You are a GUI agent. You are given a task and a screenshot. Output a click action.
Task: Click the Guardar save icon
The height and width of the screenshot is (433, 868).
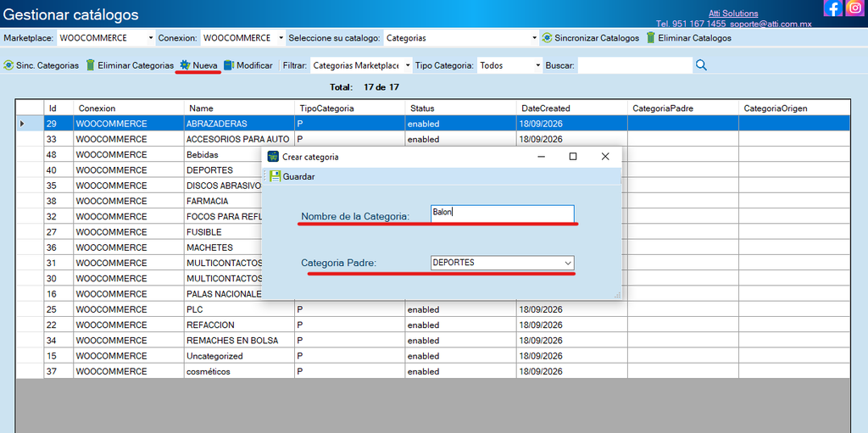tap(275, 176)
